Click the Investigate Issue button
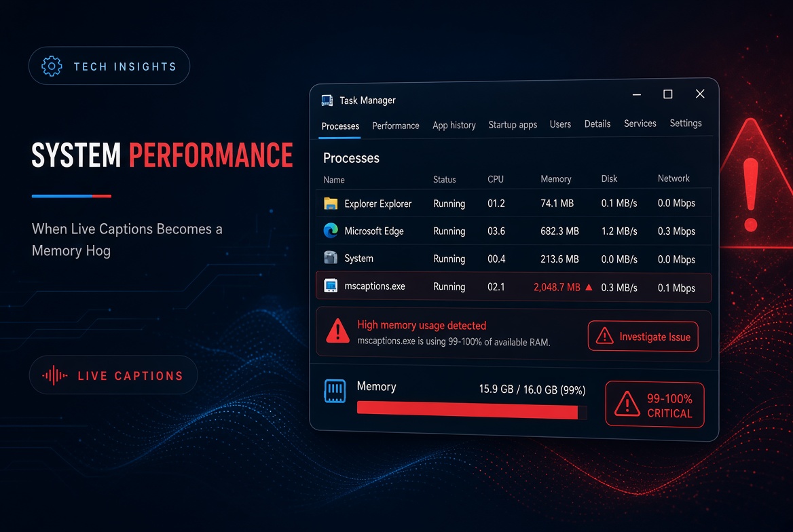Image resolution: width=793 pixels, height=532 pixels. pyautogui.click(x=643, y=337)
